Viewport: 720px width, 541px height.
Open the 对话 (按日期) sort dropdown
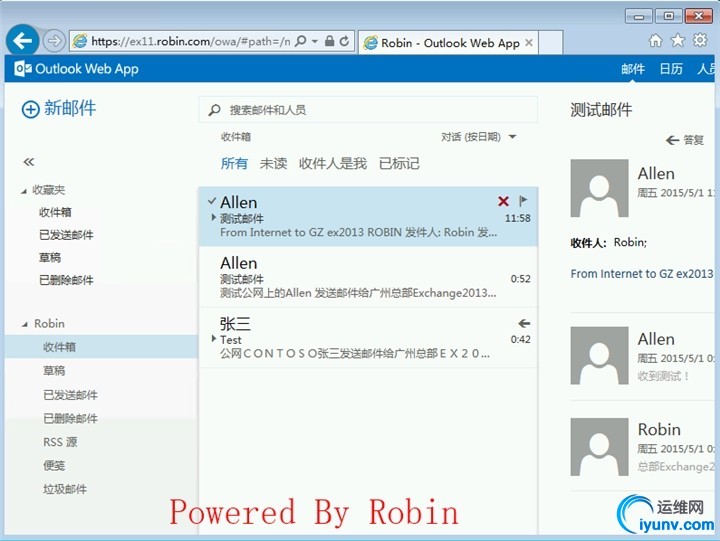click(478, 137)
